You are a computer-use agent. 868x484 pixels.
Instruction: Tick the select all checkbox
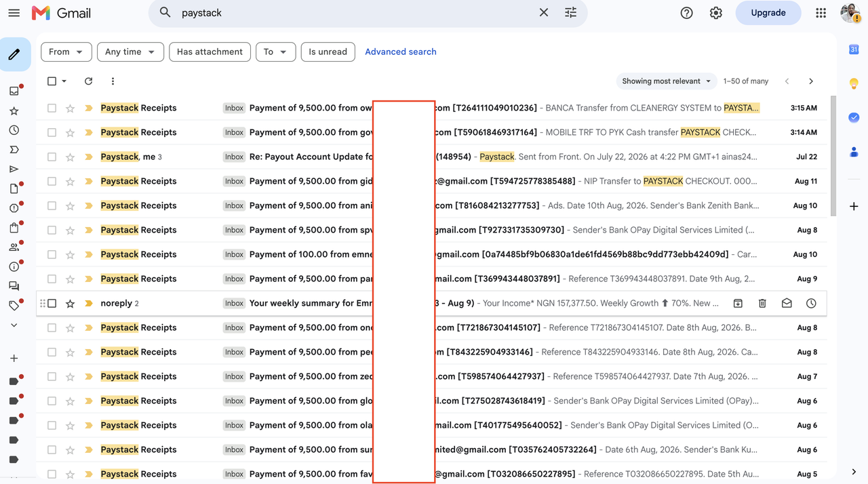tap(52, 81)
